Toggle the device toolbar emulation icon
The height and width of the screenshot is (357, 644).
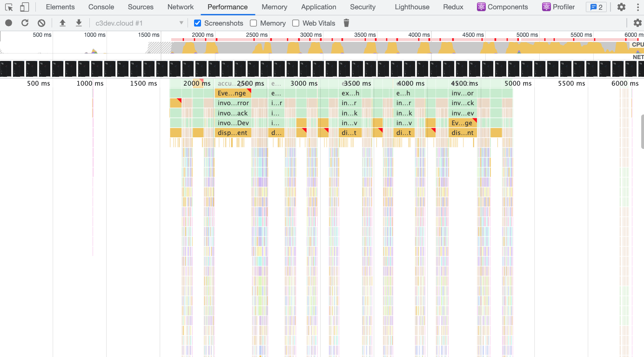point(24,7)
